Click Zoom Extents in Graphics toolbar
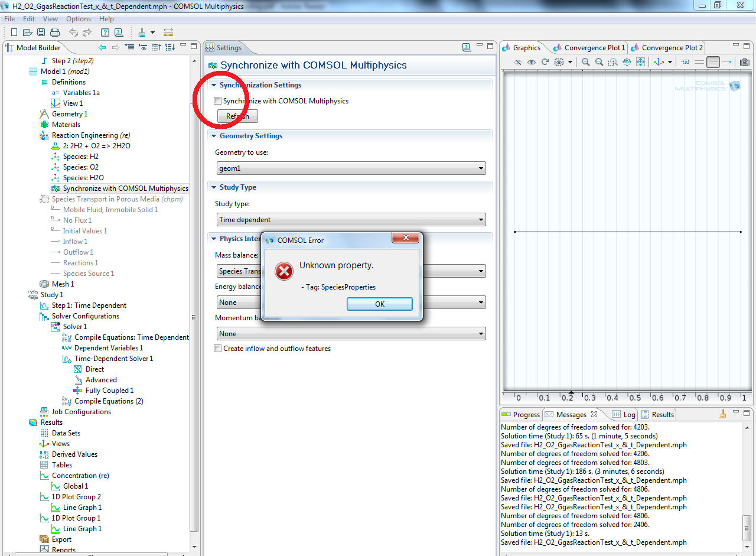This screenshot has height=556, width=756. [640, 62]
